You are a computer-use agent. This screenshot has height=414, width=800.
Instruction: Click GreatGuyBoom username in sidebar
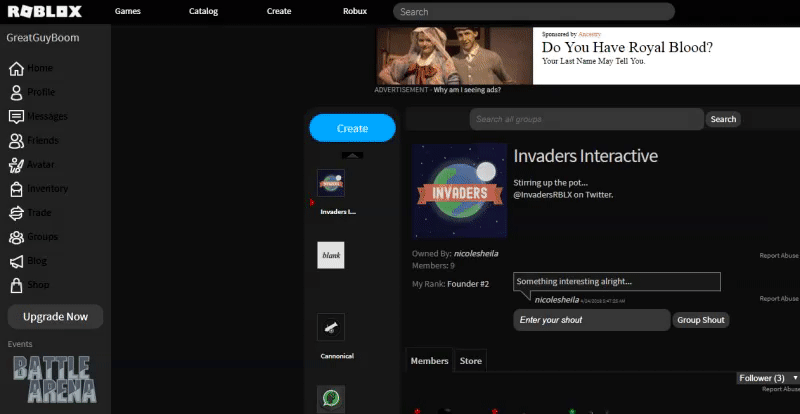click(43, 38)
